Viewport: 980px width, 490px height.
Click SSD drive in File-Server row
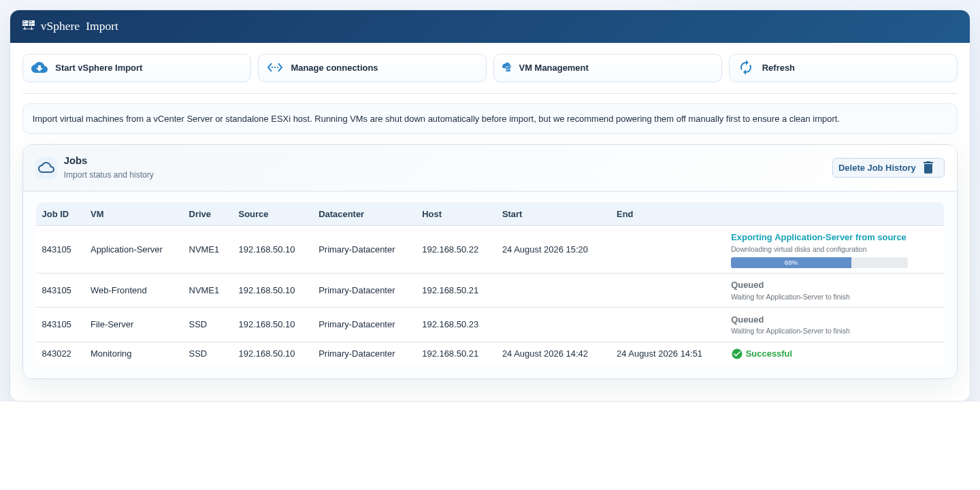click(x=198, y=324)
